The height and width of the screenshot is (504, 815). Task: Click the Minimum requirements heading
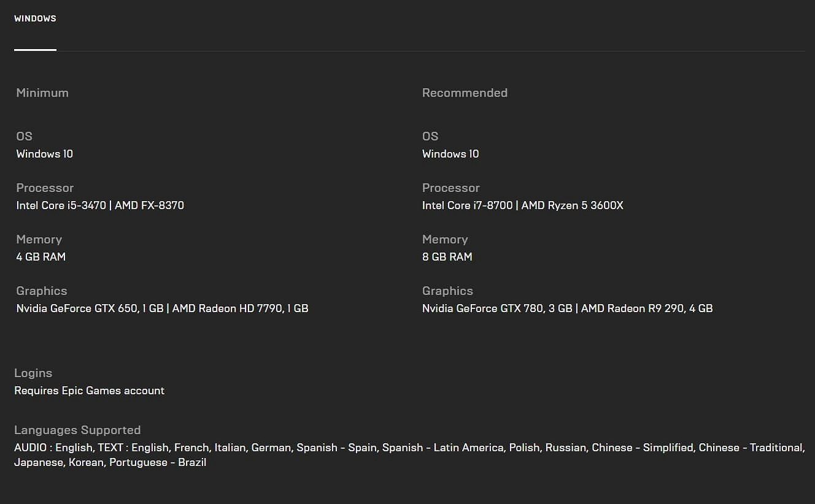click(42, 93)
